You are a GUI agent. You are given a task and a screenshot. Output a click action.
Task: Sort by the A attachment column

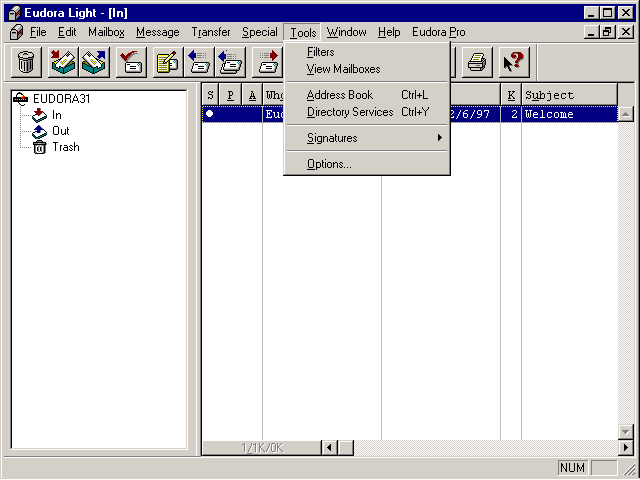[x=252, y=95]
